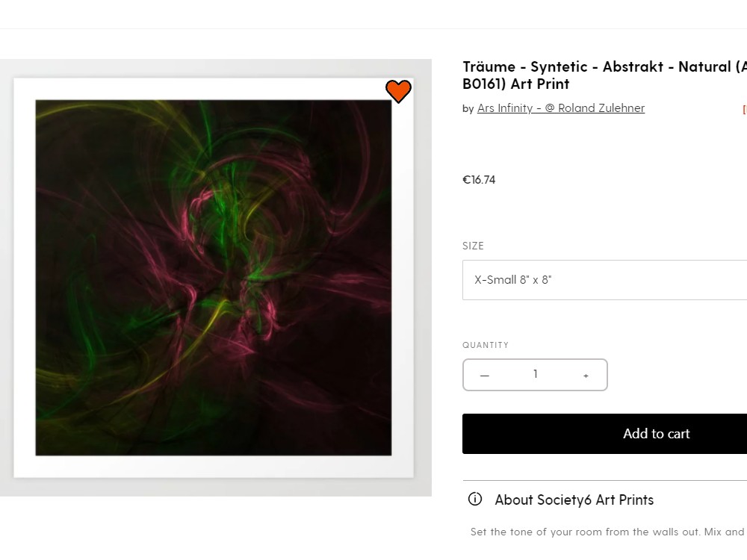
Task: Click the 'B0161) Art Print' title line
Action: (515, 84)
